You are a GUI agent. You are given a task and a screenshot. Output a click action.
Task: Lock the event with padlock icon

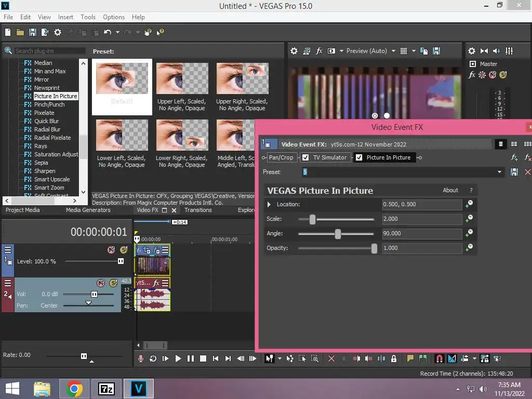(x=394, y=358)
